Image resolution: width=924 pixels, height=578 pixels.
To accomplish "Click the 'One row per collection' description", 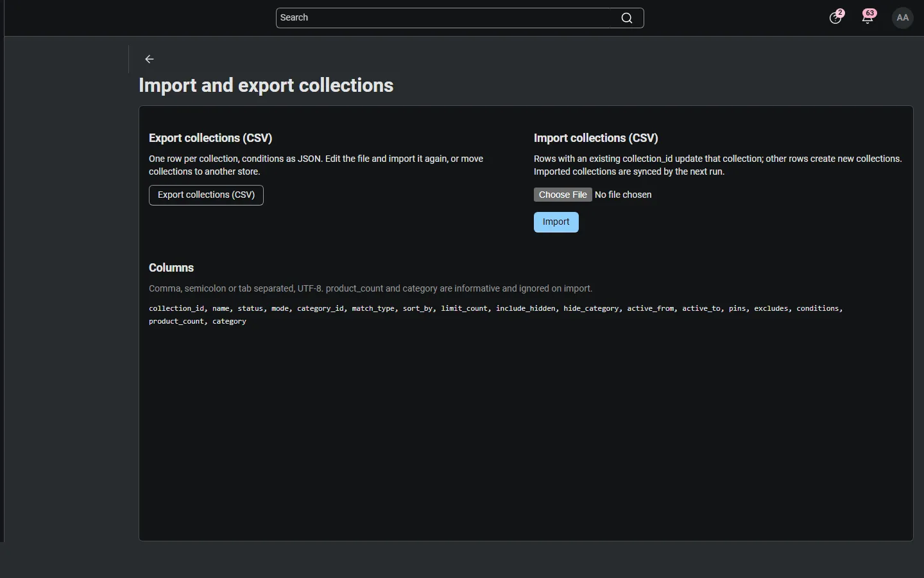I will click(x=316, y=165).
